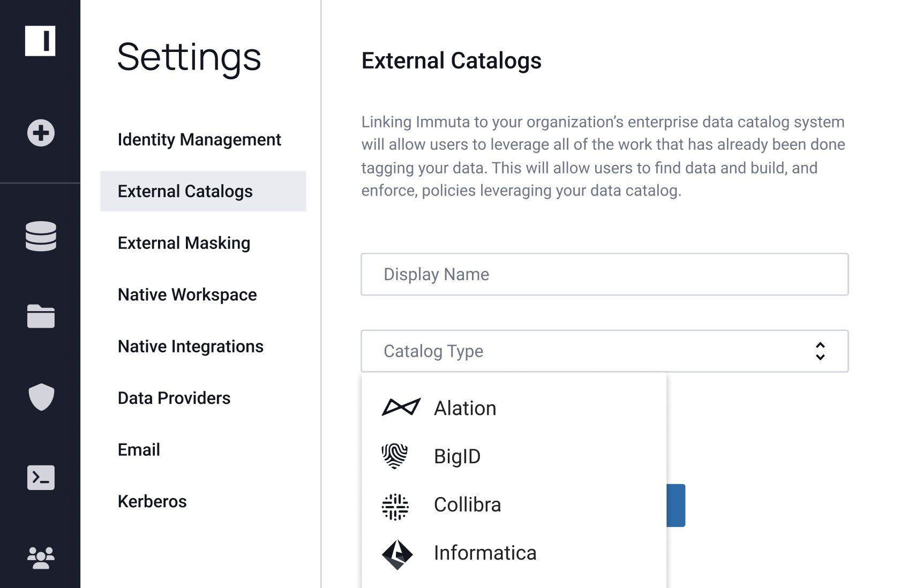Open Native Workspace settings

187,295
